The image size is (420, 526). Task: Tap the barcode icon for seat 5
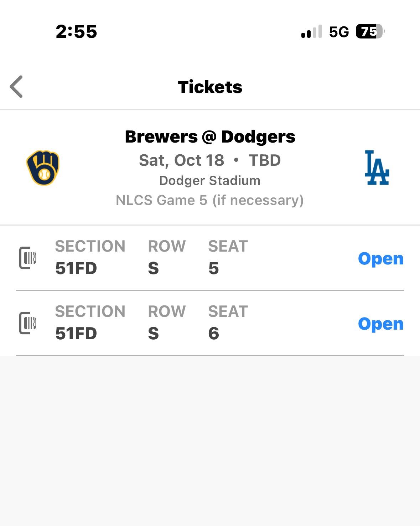(28, 258)
